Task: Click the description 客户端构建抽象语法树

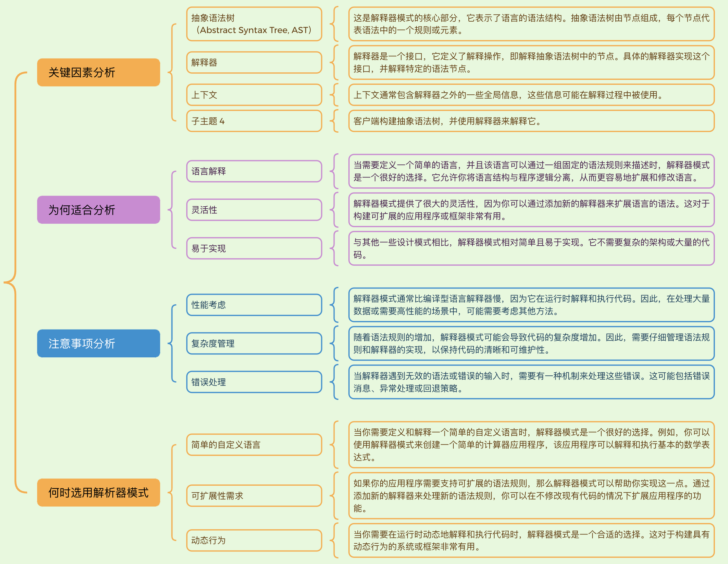Action: click(x=532, y=121)
